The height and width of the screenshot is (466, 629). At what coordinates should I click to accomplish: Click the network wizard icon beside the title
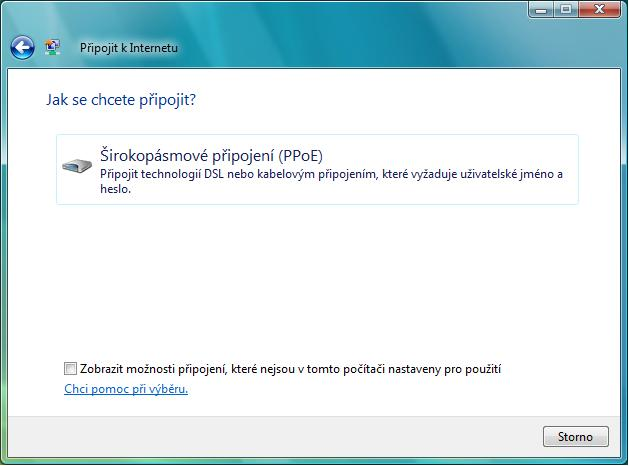pos(53,47)
